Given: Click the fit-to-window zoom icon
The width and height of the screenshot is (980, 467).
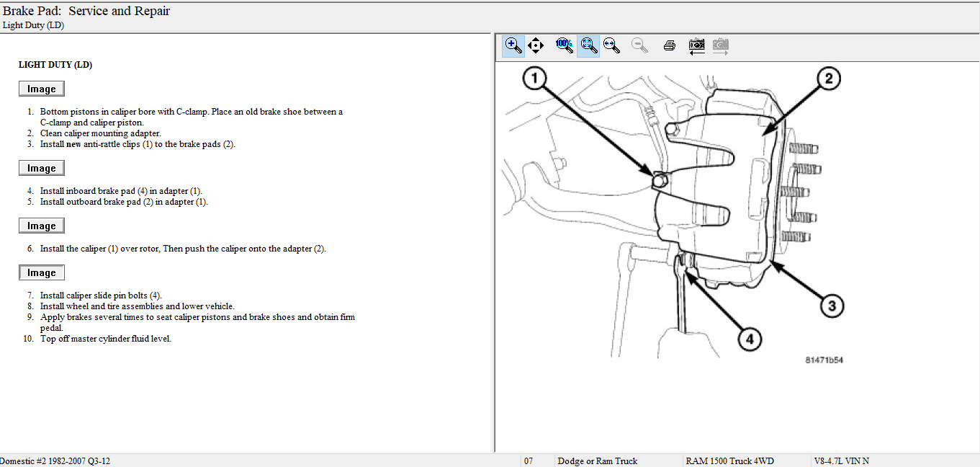Looking at the screenshot, I should [x=588, y=45].
